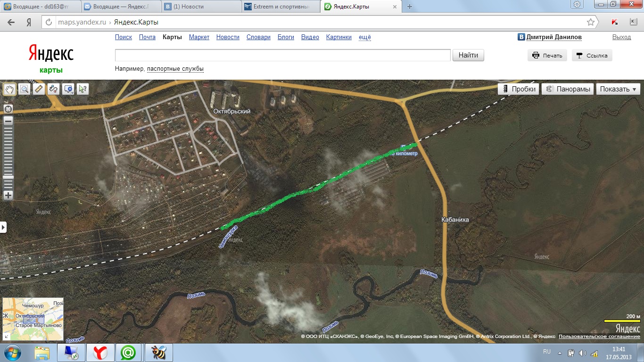Screen dimensions: 644x362
Task: Open the Маркет menu link
Action: (x=199, y=37)
